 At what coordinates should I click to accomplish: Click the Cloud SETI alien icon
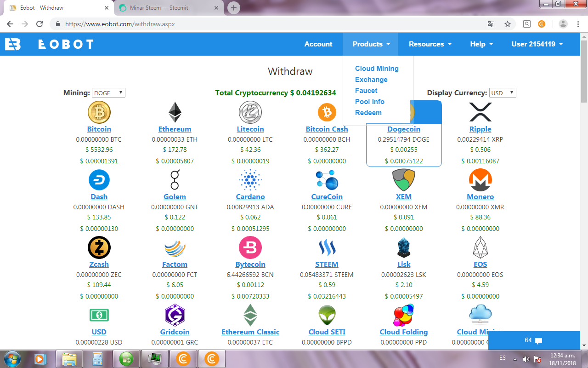(327, 315)
